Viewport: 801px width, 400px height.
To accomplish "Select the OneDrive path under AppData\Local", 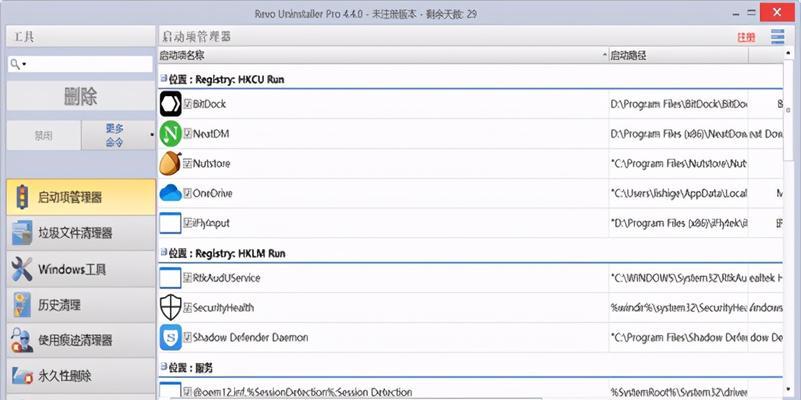I will pos(679,193).
